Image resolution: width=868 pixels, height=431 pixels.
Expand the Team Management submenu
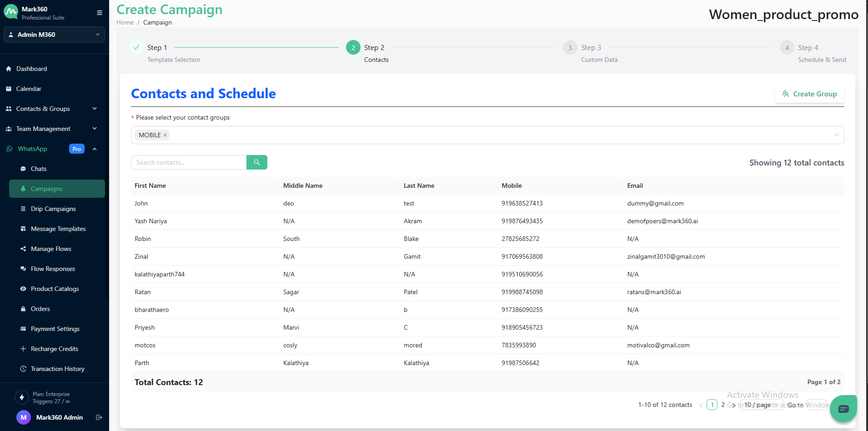(95, 129)
